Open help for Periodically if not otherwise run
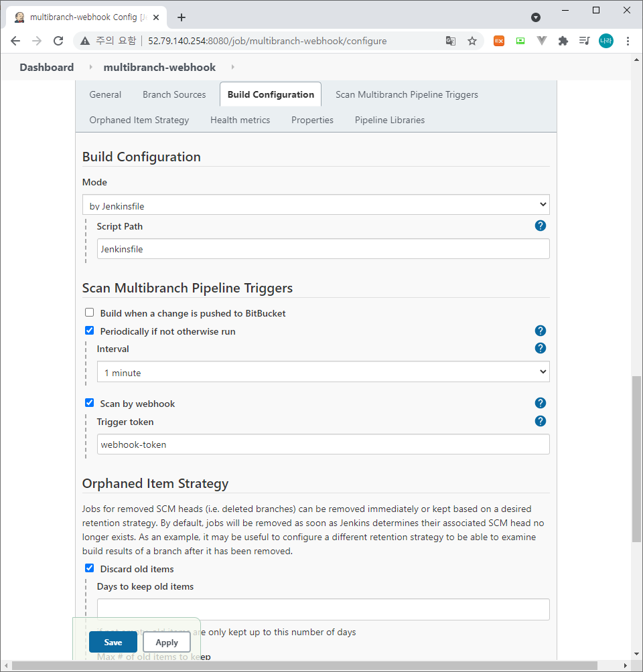 coord(540,331)
